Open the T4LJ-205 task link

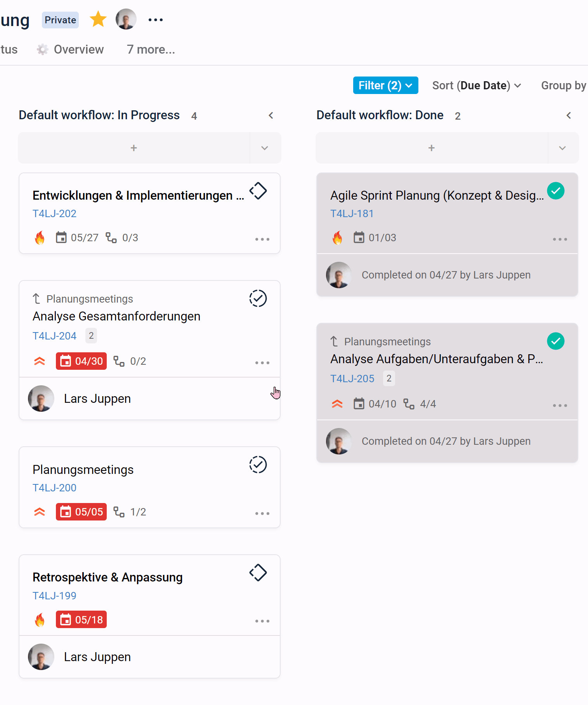click(352, 379)
